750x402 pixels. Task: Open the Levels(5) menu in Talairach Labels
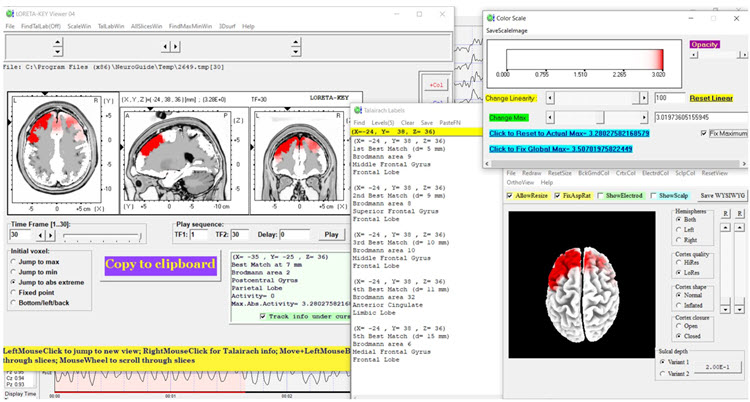(384, 121)
